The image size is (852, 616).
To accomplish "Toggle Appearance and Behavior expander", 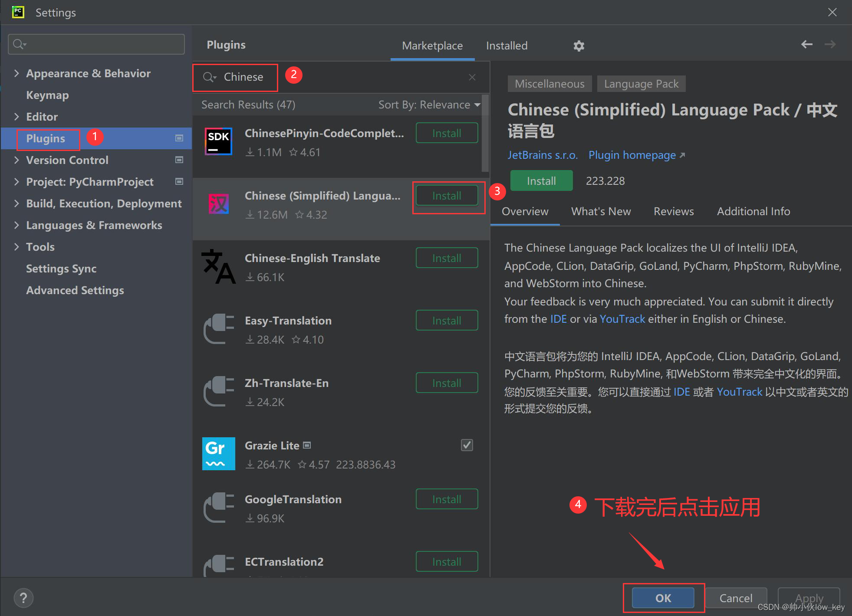I will click(x=15, y=73).
